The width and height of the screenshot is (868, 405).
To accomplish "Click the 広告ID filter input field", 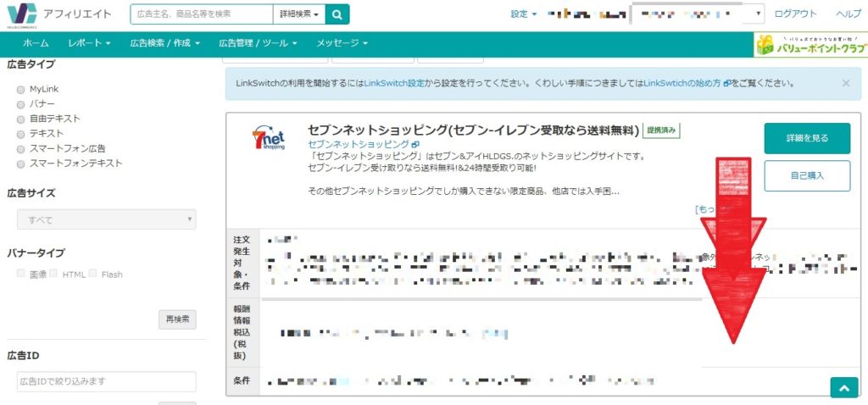I will (x=106, y=381).
